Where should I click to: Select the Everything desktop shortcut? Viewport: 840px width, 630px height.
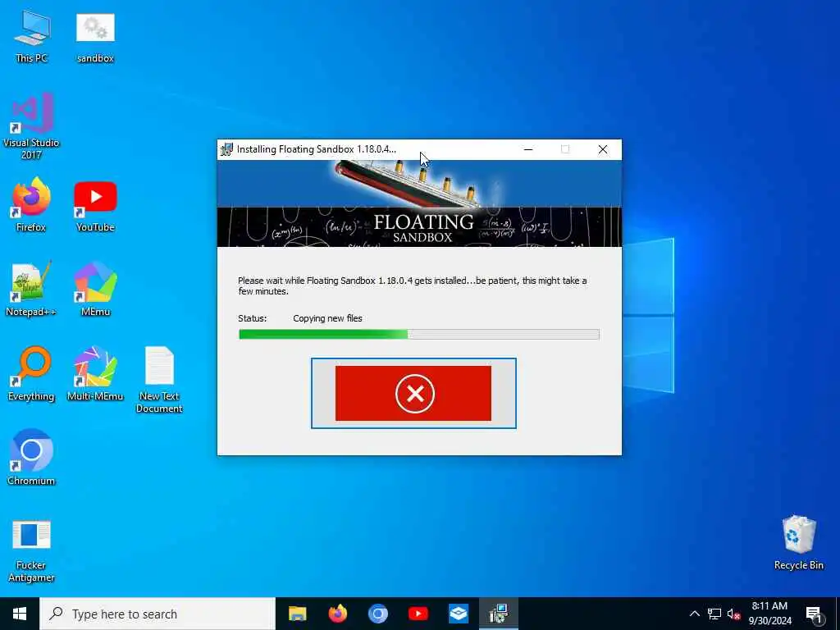point(31,374)
